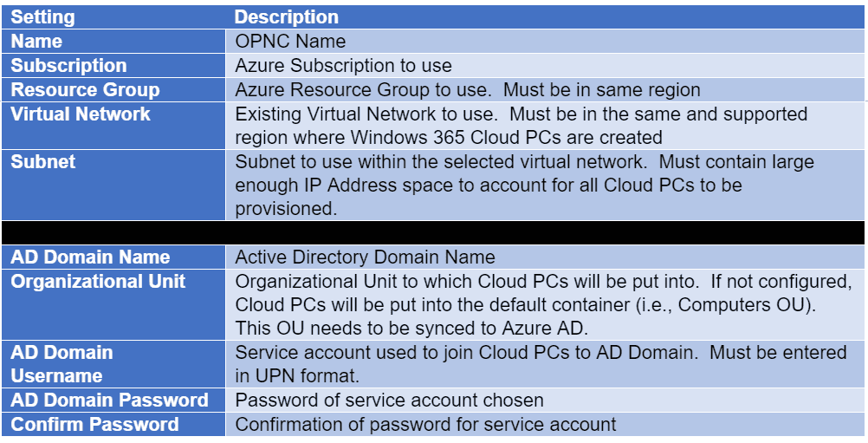Viewport: 868px width, 443px height.
Task: Click the Existing Virtual Network description
Action: [545, 125]
